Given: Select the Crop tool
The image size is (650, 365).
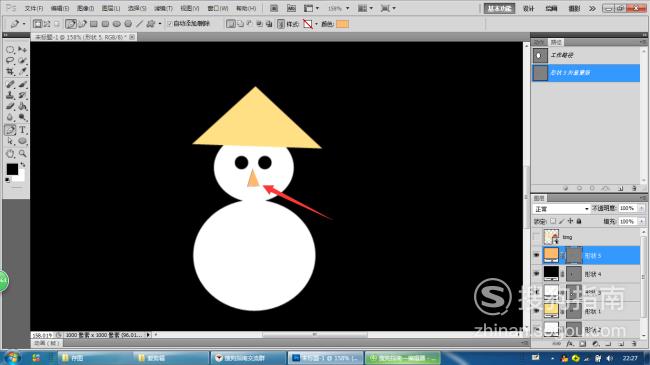Looking at the screenshot, I should pyautogui.click(x=10, y=71).
